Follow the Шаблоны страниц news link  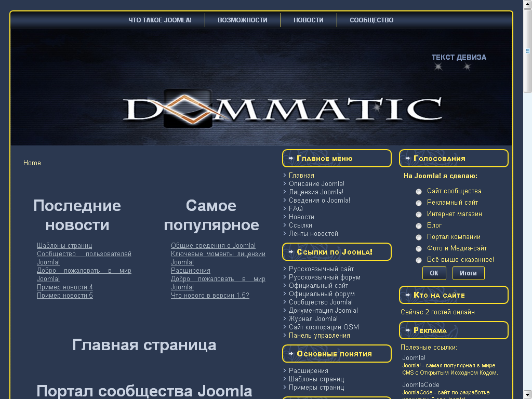(x=64, y=245)
